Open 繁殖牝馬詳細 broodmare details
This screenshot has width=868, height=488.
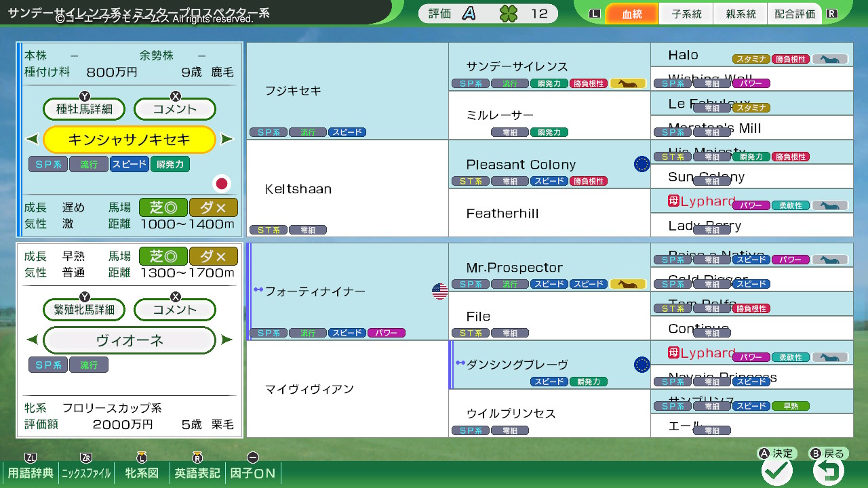coord(85,310)
